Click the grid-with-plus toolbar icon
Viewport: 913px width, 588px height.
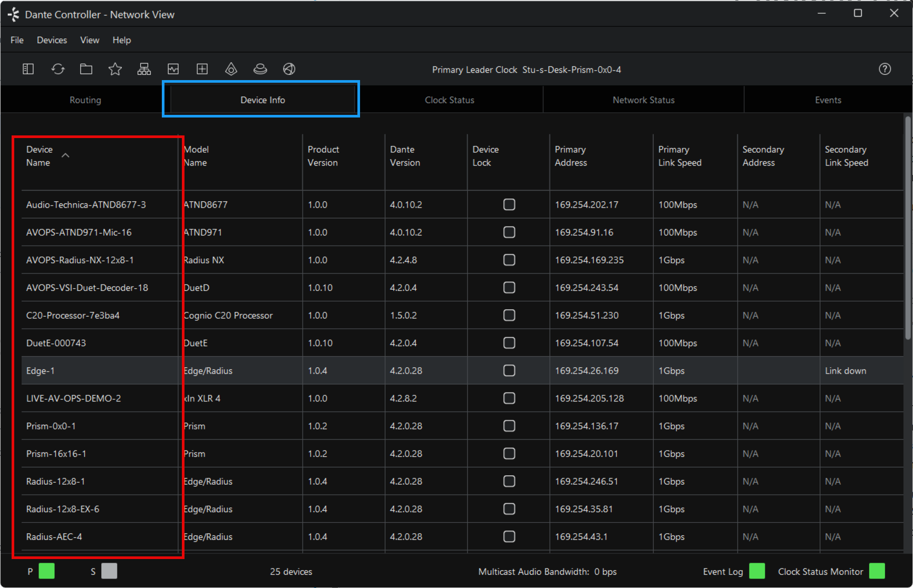click(x=202, y=69)
